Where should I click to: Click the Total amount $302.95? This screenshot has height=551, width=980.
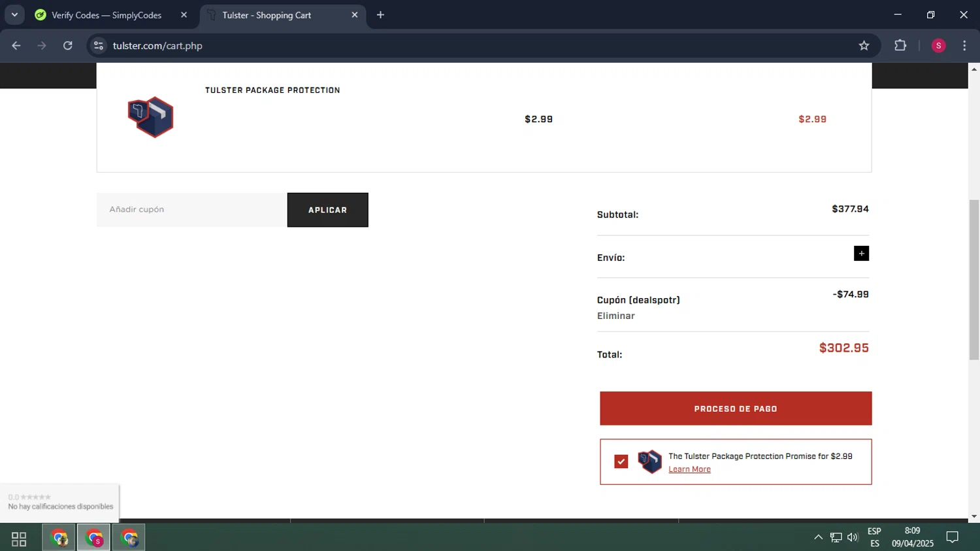(844, 348)
